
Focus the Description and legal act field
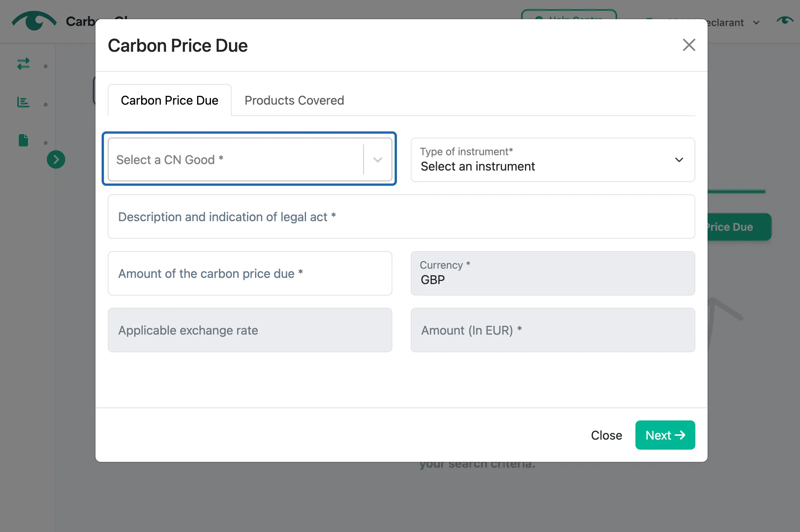coord(401,217)
